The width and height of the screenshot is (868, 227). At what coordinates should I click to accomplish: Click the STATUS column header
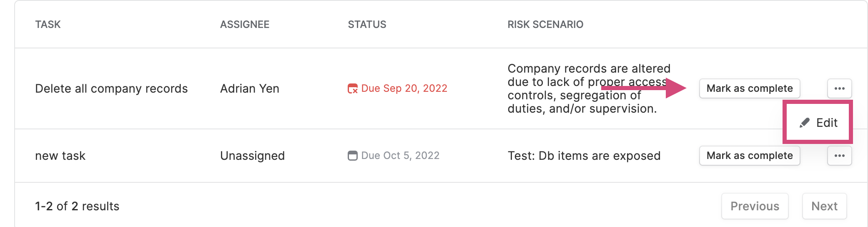(367, 25)
